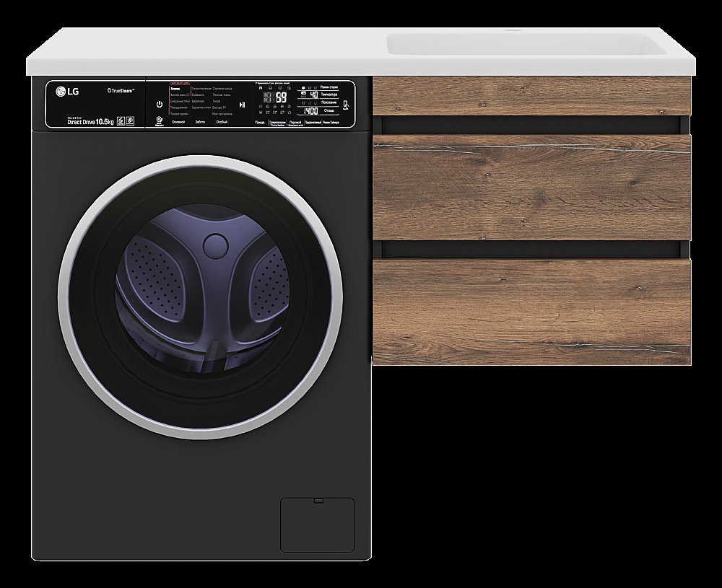Click the steam icon under power button
This screenshot has height=588, width=722.
[x=160, y=120]
